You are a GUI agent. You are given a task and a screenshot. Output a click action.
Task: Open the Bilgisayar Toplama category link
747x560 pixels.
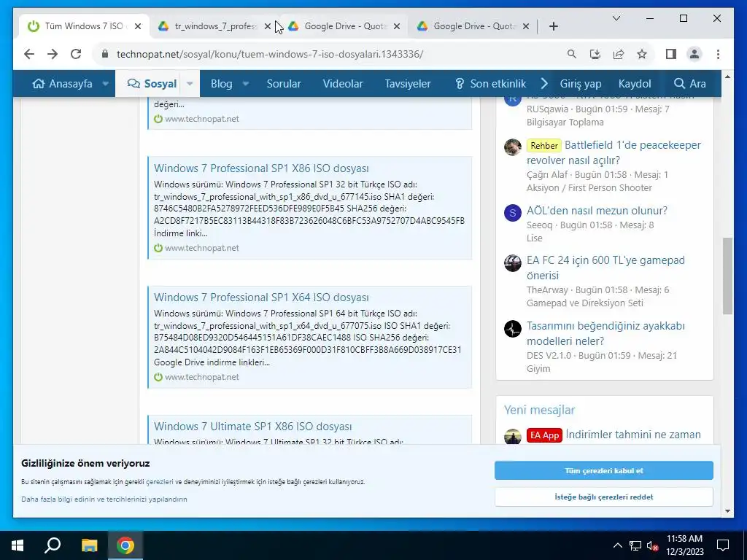[565, 122]
